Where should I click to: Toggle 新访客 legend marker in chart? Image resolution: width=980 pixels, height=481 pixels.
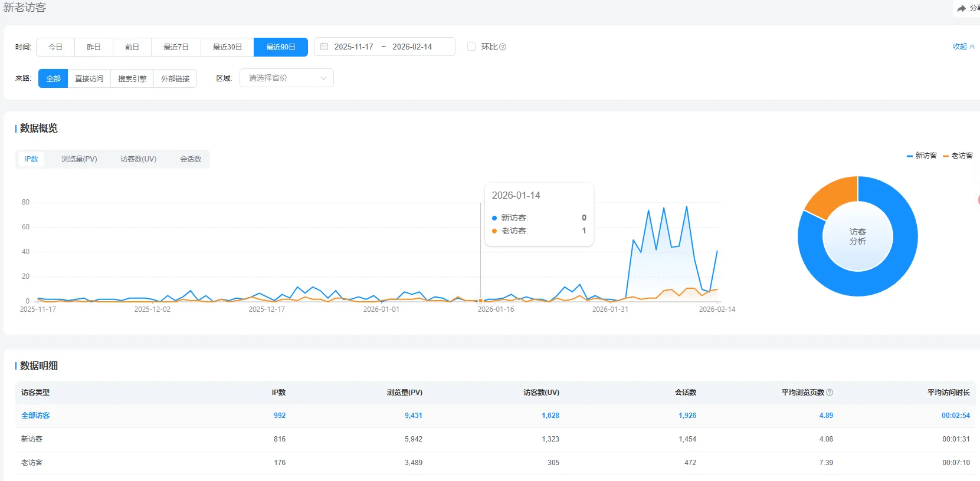(910, 156)
